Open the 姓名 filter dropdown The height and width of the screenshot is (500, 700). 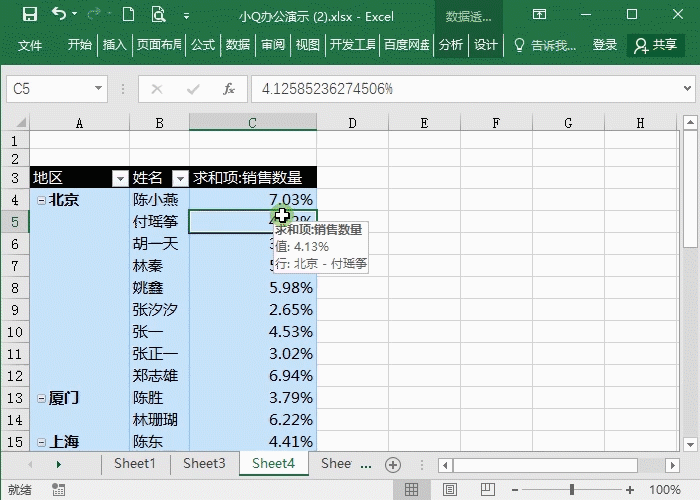180,178
